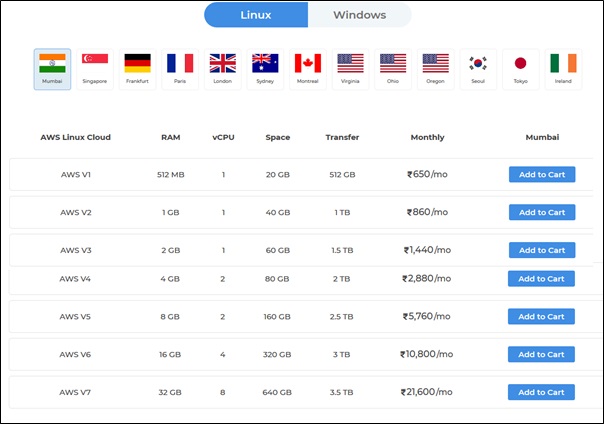Click the RAM column header
The height and width of the screenshot is (424, 604).
171,137
